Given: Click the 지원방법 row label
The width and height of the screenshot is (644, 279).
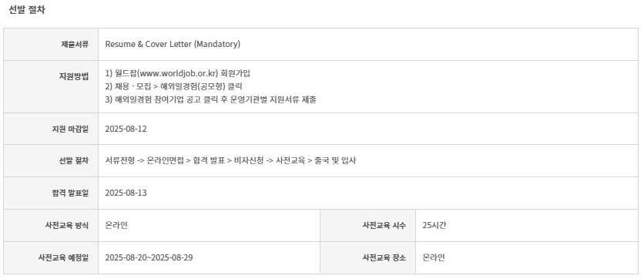Looking at the screenshot, I should coord(75,76).
